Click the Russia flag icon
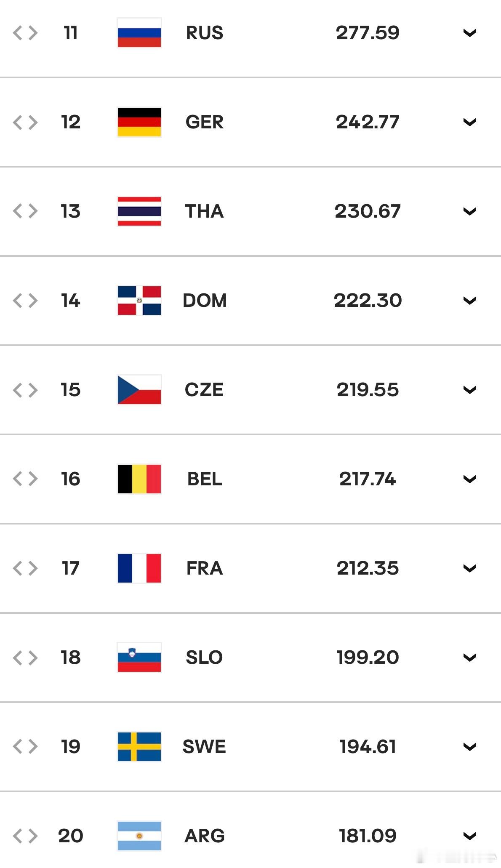Image resolution: width=501 pixels, height=868 pixels. pyautogui.click(x=139, y=33)
